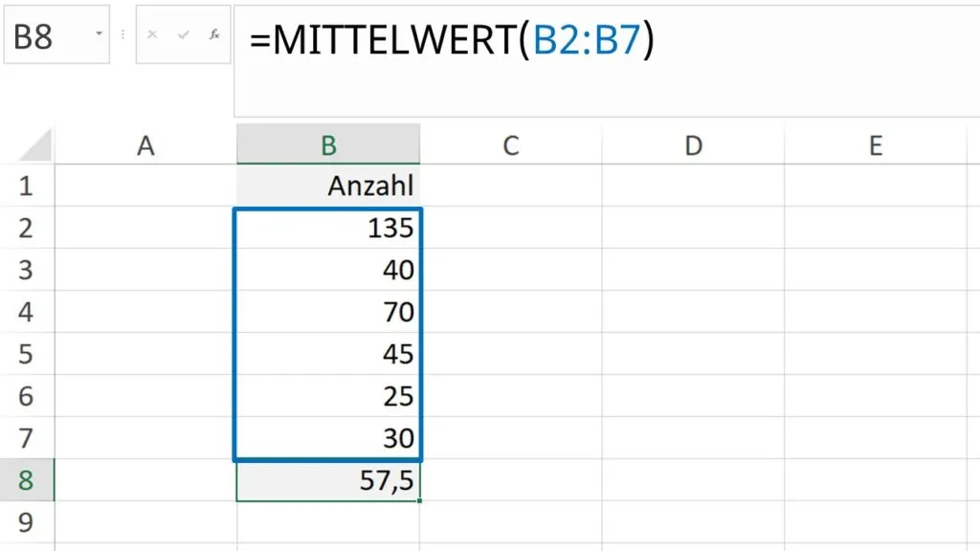The height and width of the screenshot is (551, 980).
Task: Select column header D
Action: coord(692,143)
